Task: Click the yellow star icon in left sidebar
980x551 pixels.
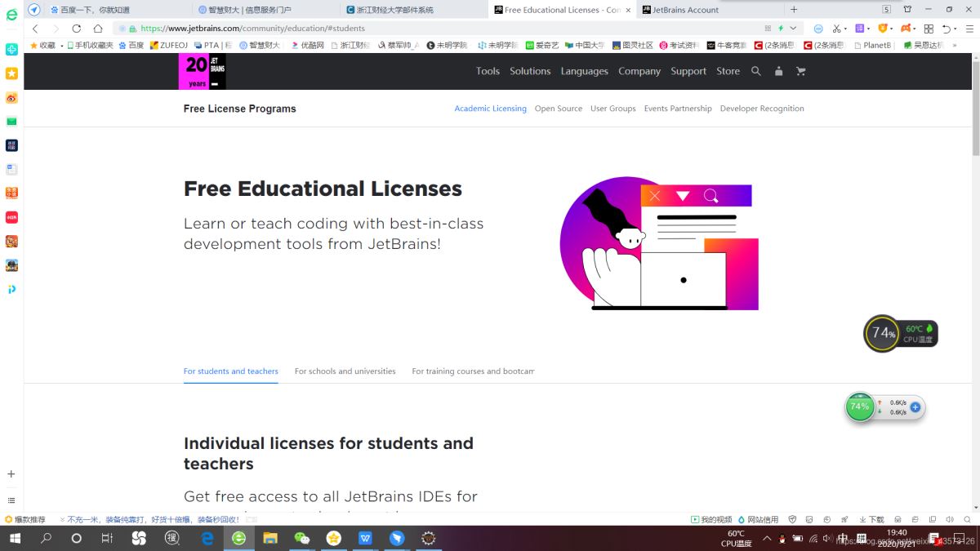Action: (x=11, y=73)
